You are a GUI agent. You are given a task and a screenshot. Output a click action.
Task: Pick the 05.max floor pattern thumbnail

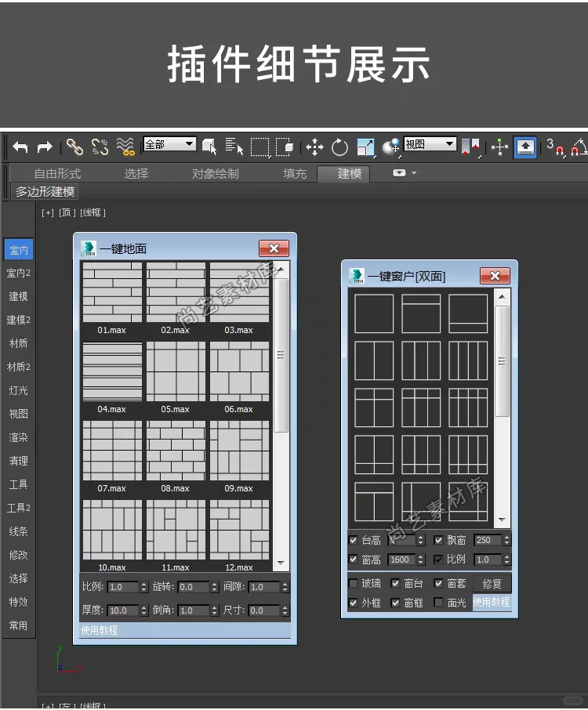(x=176, y=371)
